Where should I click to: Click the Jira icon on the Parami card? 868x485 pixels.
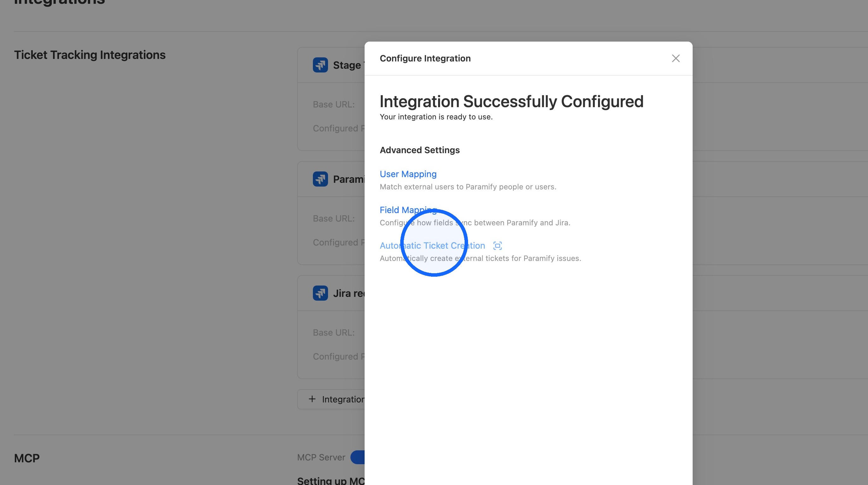pyautogui.click(x=320, y=179)
